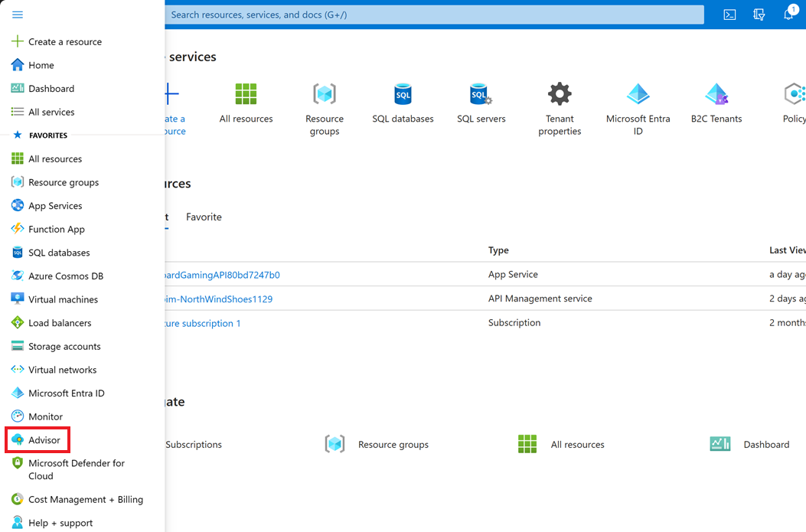
Task: Click the Help + support icon
Action: [x=18, y=523]
